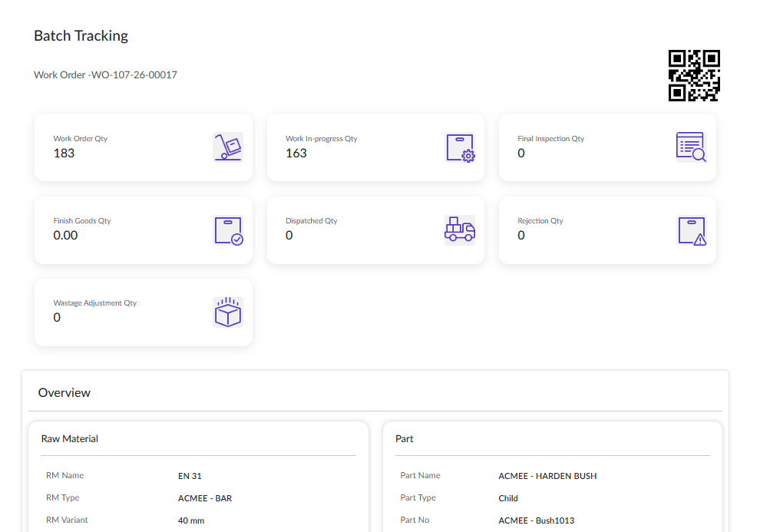
Task: Click the Part No field label
Action: coord(415,520)
